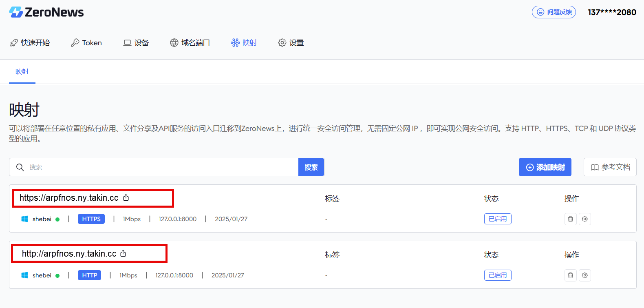
Task: Select the 映射 navigation menu item
Action: (x=244, y=43)
